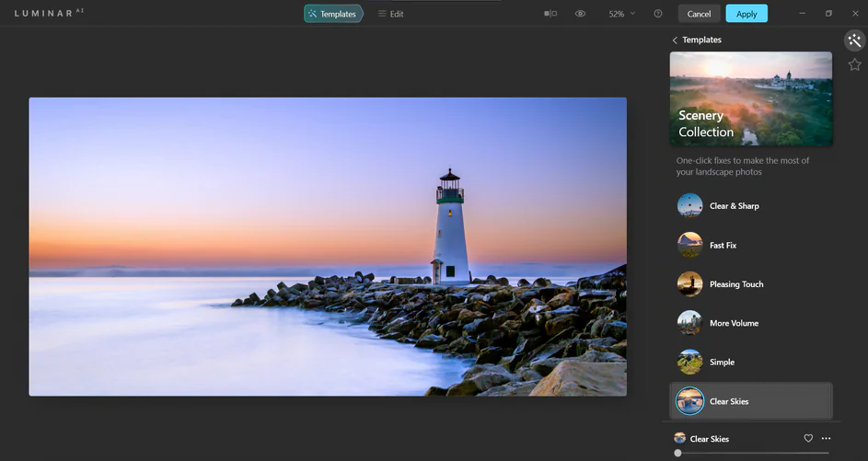Go back using the Templates chevron
Screen dimensions: 868x461
pyautogui.click(x=675, y=40)
